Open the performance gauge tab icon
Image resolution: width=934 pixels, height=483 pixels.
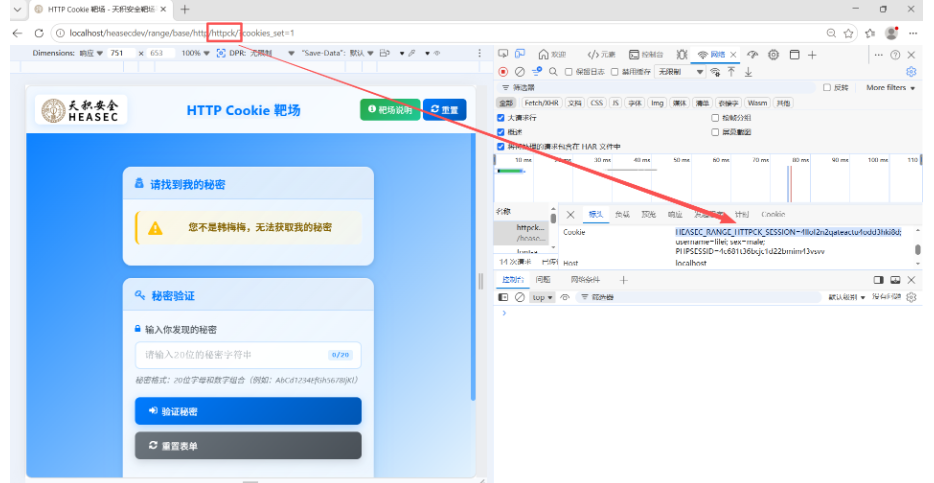point(752,54)
